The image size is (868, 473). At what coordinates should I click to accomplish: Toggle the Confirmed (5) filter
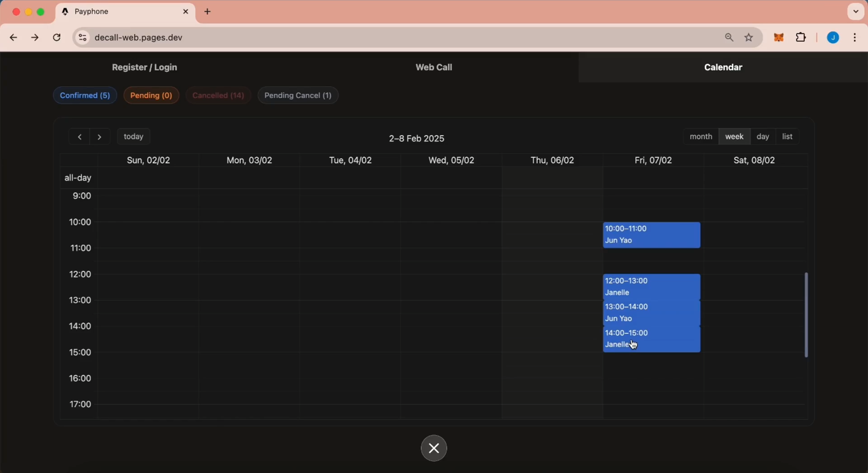85,96
